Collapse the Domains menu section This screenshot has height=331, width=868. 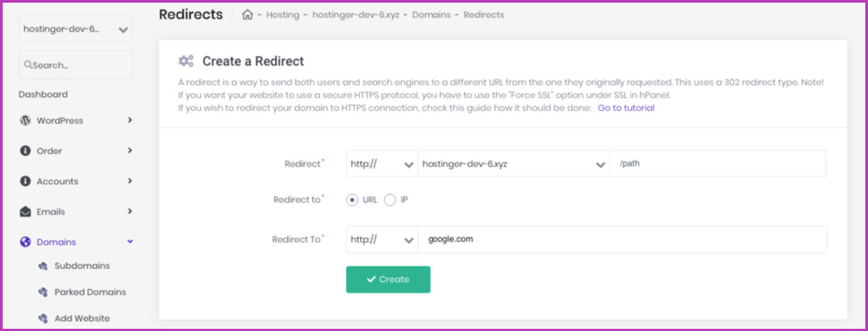pos(130,242)
